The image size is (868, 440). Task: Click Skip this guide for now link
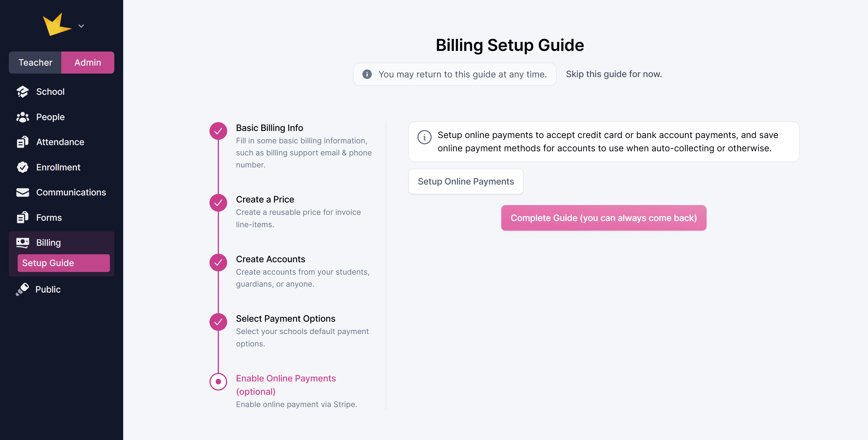click(614, 74)
